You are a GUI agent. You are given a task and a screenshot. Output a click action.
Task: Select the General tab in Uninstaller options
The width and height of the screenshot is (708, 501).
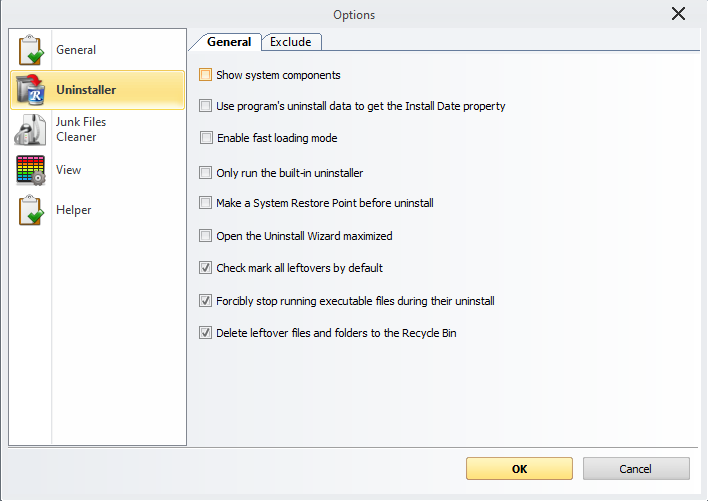click(x=228, y=42)
